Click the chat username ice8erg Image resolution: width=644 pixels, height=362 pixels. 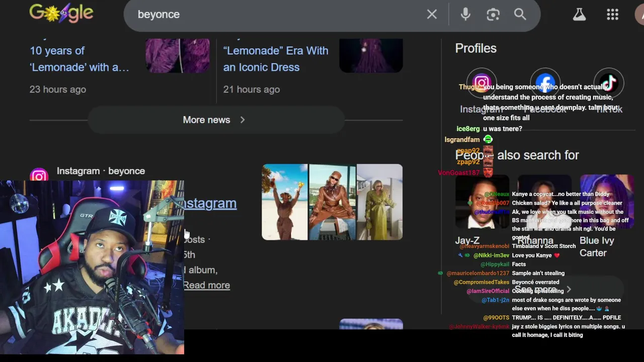(x=468, y=129)
